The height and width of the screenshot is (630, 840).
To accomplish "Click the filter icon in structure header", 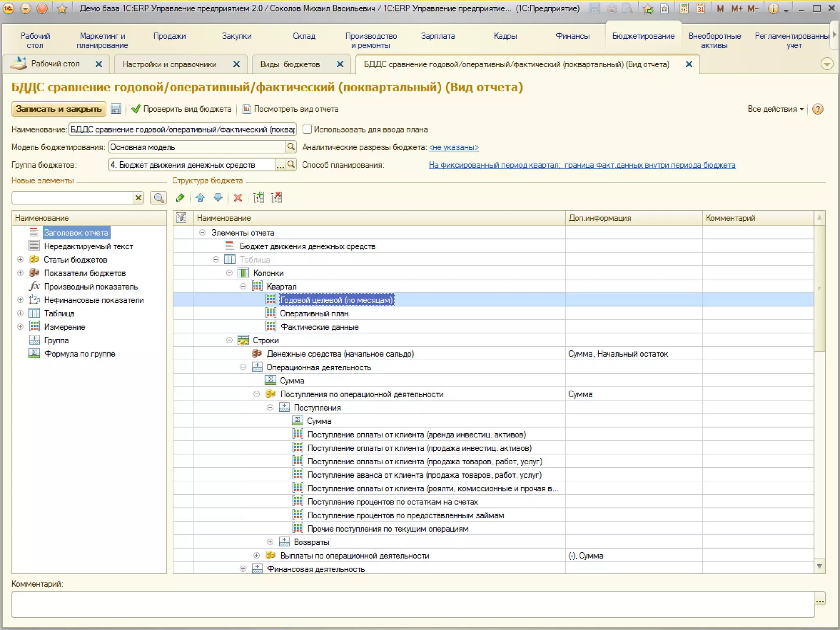I will (x=181, y=218).
